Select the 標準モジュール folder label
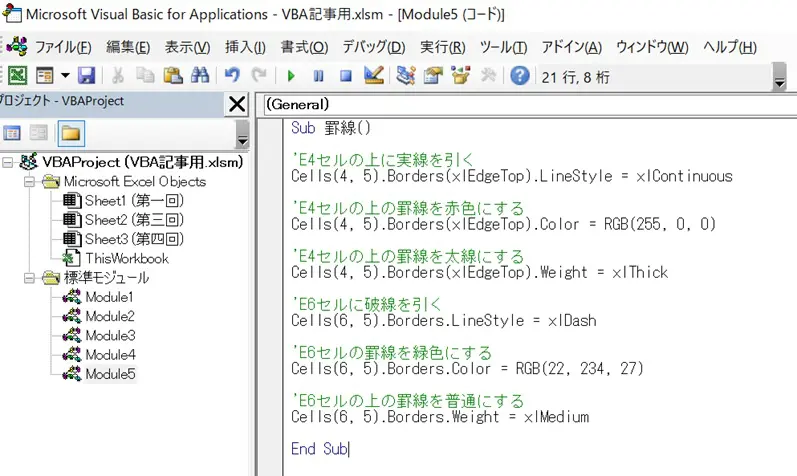The height and width of the screenshot is (476, 797). pyautogui.click(x=106, y=278)
